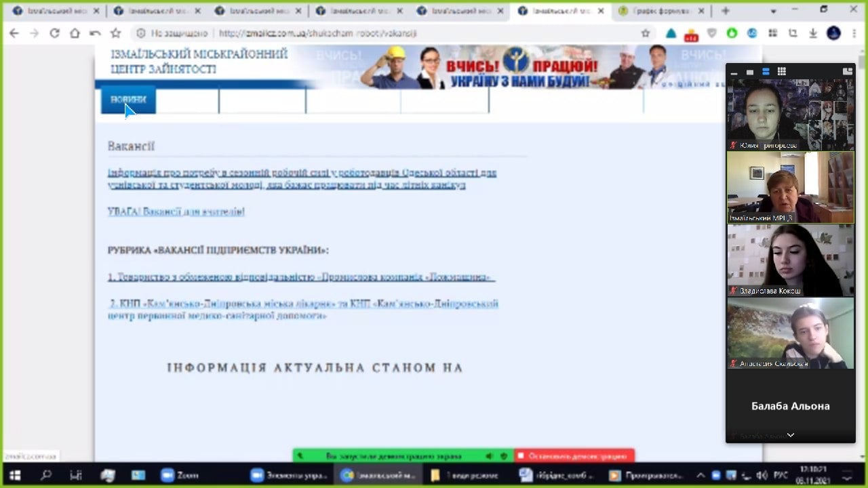Stop the Zoom screen sharing

574,456
